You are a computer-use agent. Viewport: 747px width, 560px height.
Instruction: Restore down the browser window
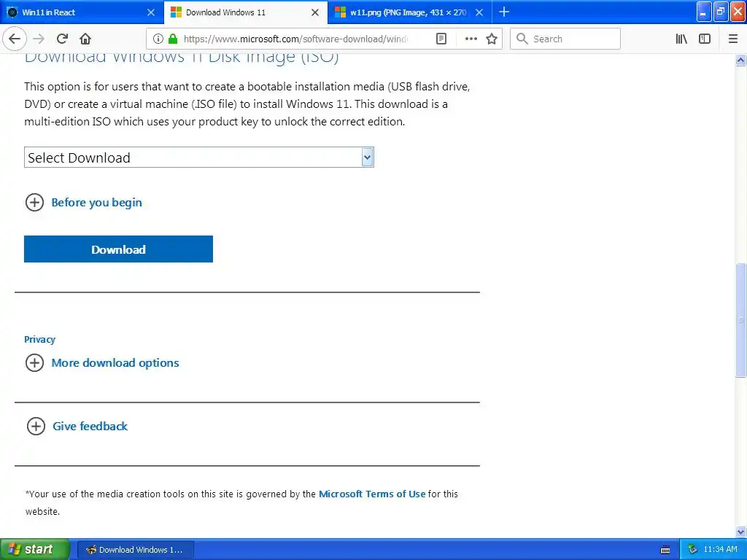pyautogui.click(x=721, y=12)
